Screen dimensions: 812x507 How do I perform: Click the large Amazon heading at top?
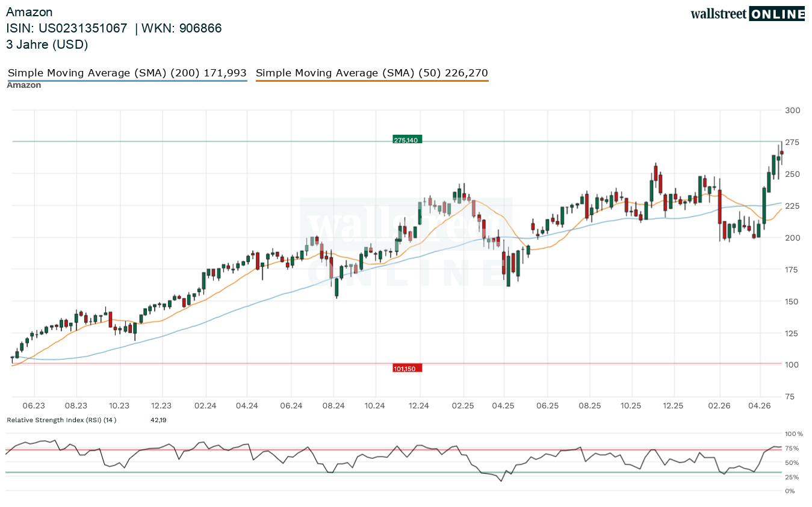[x=29, y=12]
